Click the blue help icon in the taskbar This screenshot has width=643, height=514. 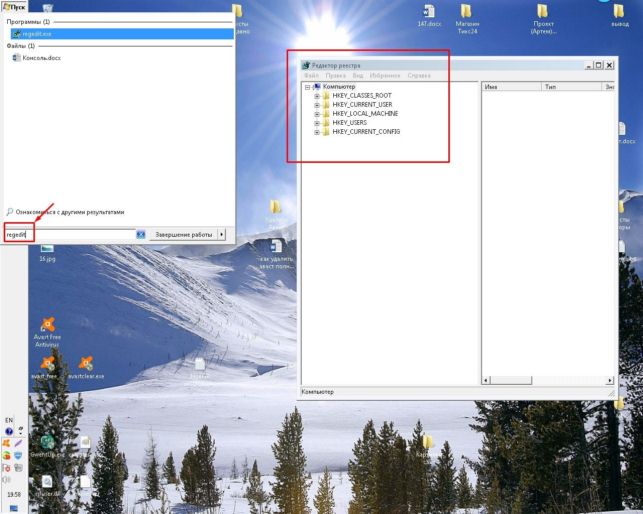tap(9, 432)
